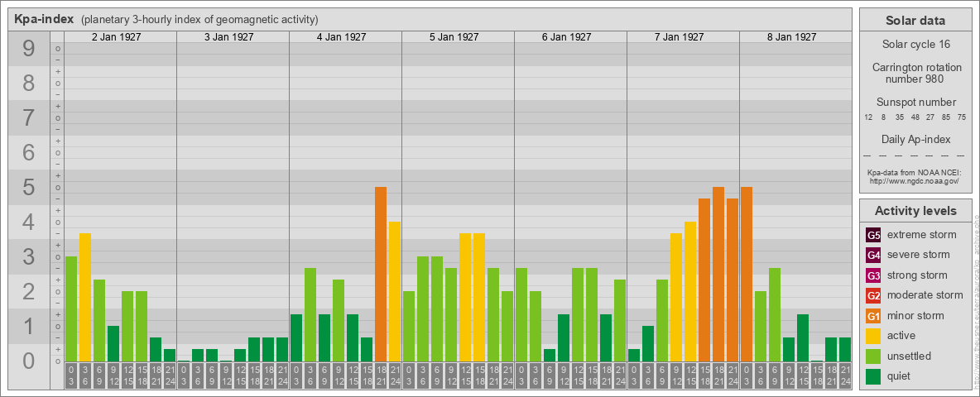This screenshot has height=397, width=980.
Task: Click the Kp scale number 9
Action: click(x=29, y=48)
